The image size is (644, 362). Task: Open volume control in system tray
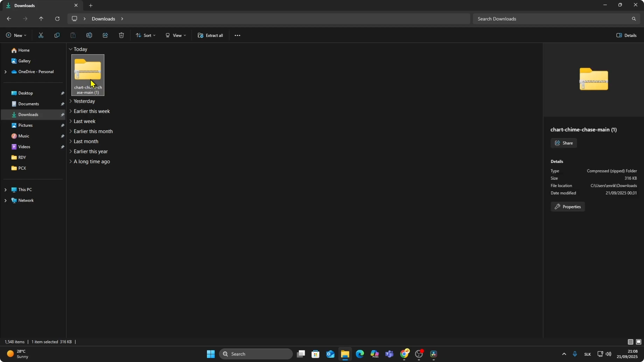click(608, 354)
